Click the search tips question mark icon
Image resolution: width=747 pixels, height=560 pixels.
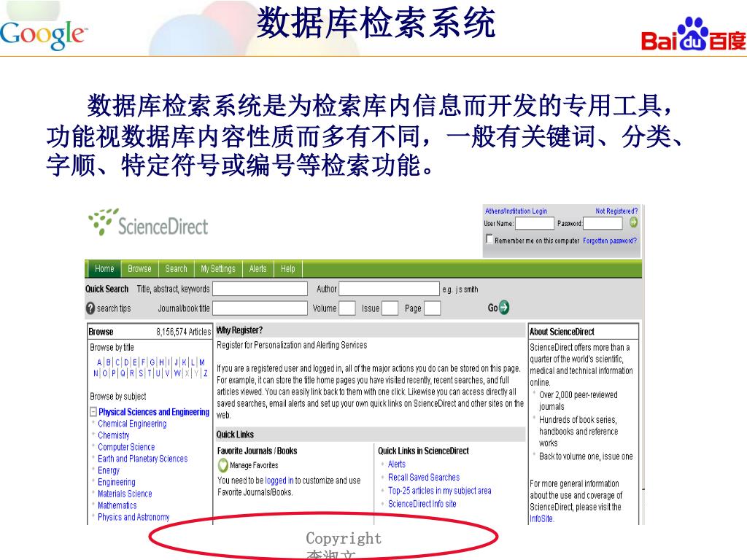[90, 308]
